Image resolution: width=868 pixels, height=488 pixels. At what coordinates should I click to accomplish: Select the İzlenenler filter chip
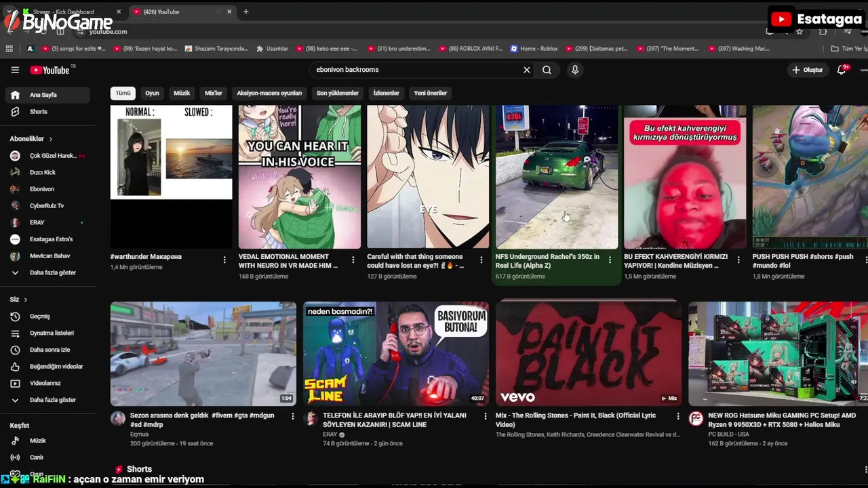pyautogui.click(x=387, y=93)
